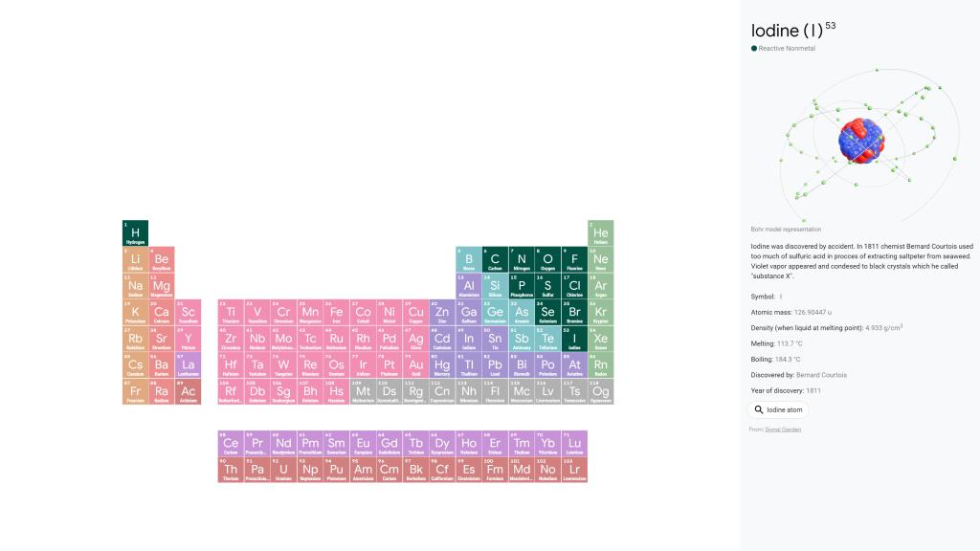
Task: Open the Uranium element tile
Action: pos(283,470)
